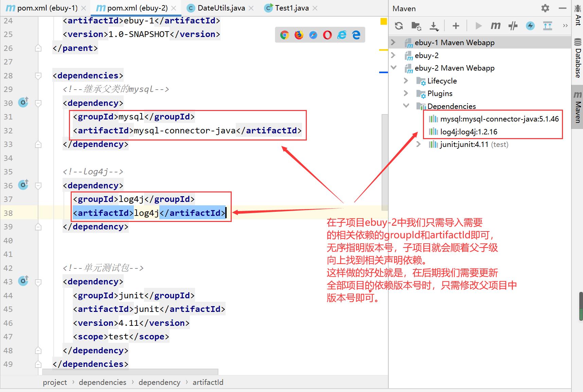Fold the log4j dependency block at line 36

pyautogui.click(x=38, y=186)
